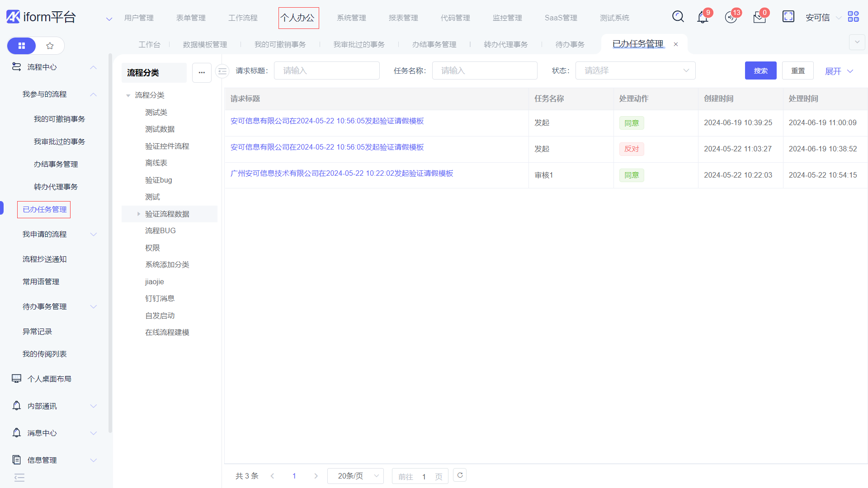The width and height of the screenshot is (868, 488).
Task: Open the mail envelope icon in header
Action: pyautogui.click(x=759, y=18)
